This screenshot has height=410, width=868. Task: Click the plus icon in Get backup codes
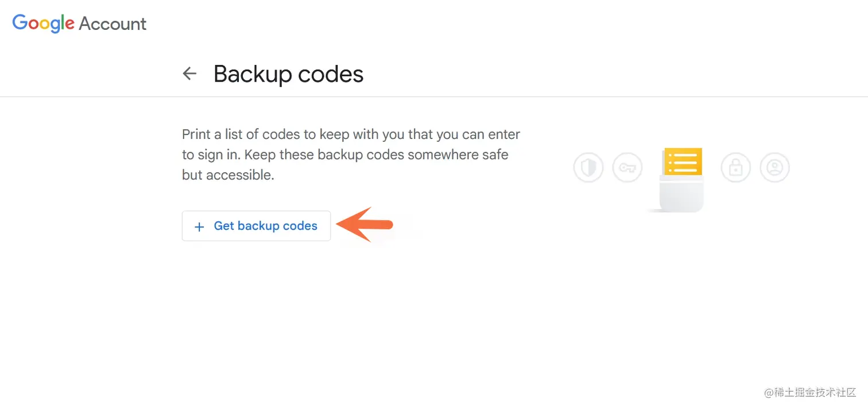(x=199, y=227)
